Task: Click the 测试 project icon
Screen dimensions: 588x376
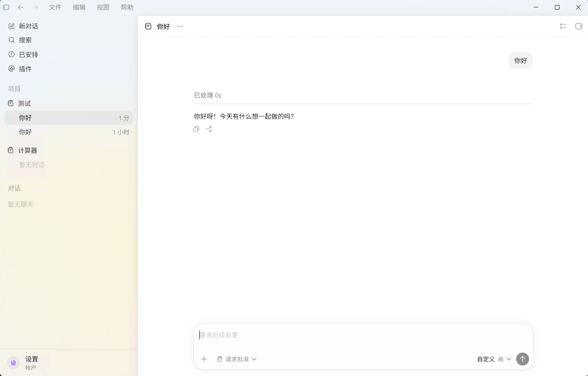Action: point(11,103)
